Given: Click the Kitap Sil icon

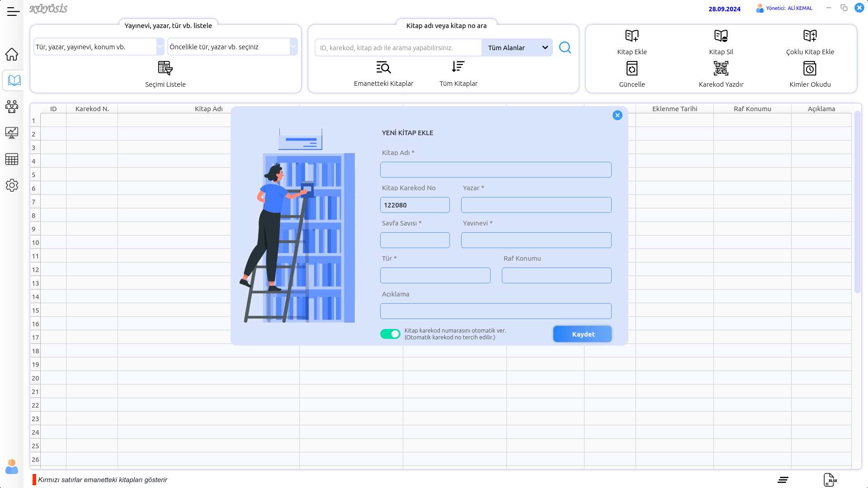Looking at the screenshot, I should click(721, 36).
